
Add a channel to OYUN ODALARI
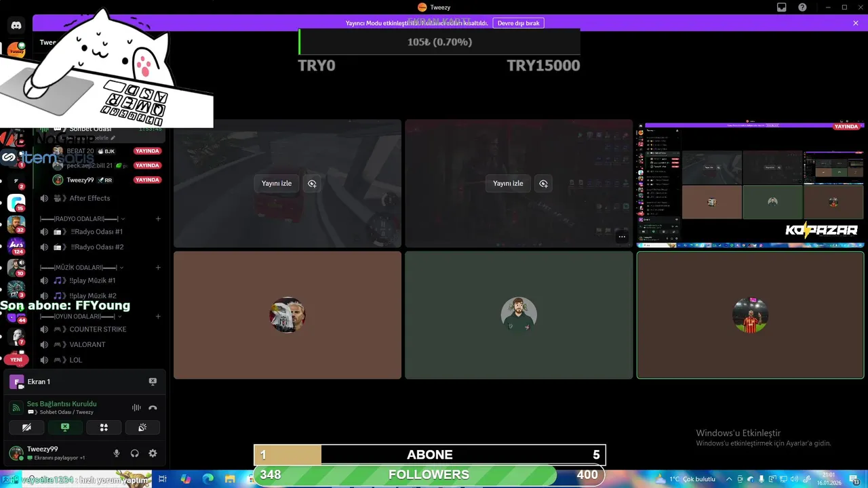pyautogui.click(x=158, y=317)
